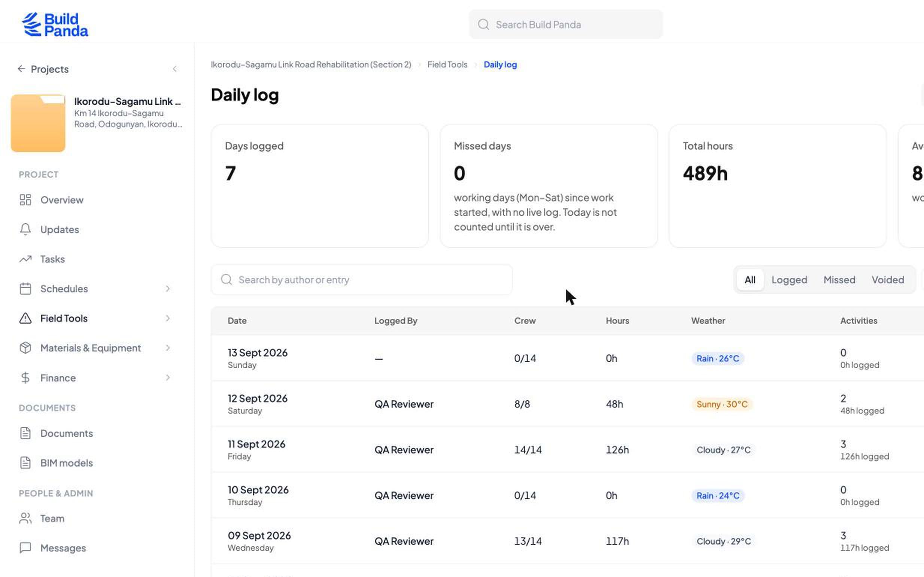Expand the Materials & Equipment chevron
This screenshot has width=924, height=577.
pos(168,348)
